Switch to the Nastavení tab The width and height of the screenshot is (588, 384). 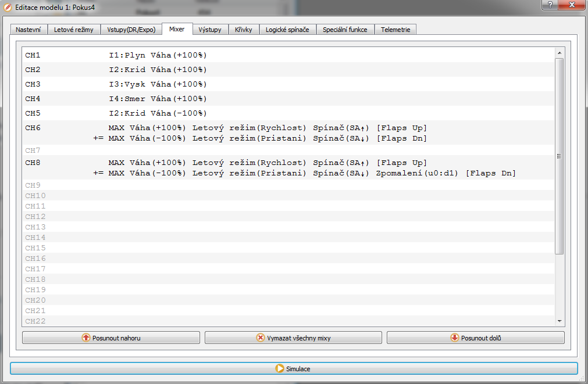tap(28, 30)
